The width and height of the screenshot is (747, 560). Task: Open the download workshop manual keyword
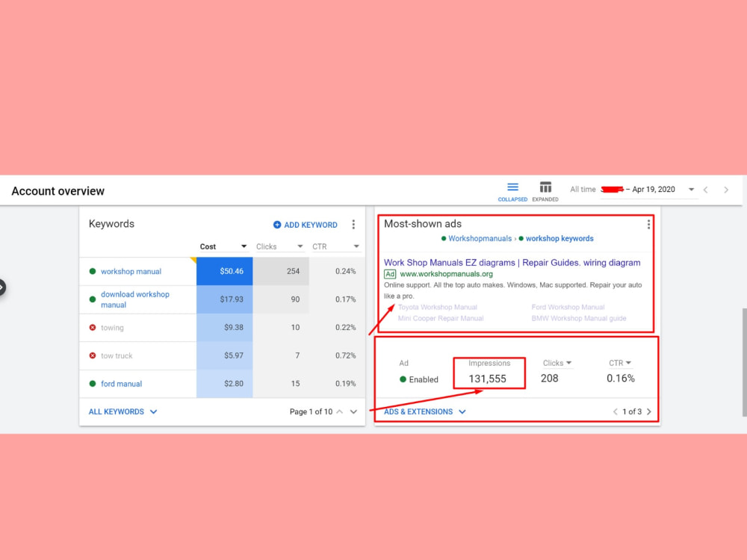(x=134, y=299)
